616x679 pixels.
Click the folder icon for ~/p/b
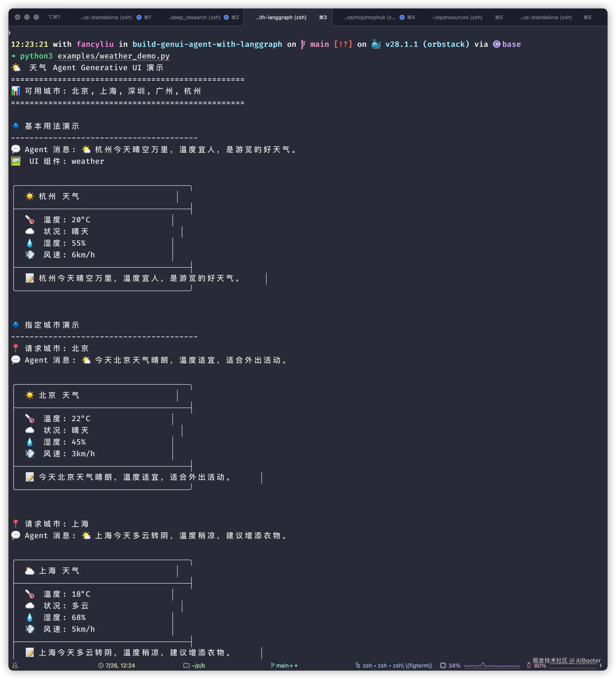pos(186,665)
